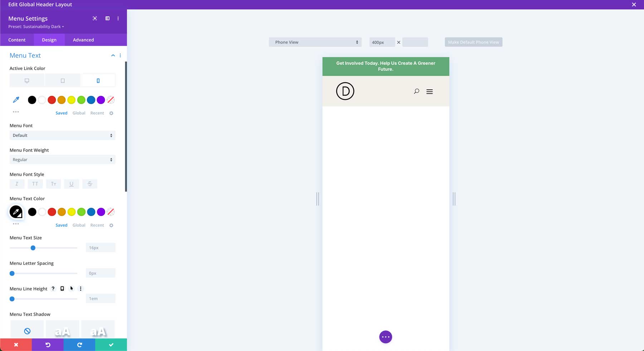This screenshot has height=351, width=644.
Task: Disable text shadow with the none option
Action: [27, 331]
